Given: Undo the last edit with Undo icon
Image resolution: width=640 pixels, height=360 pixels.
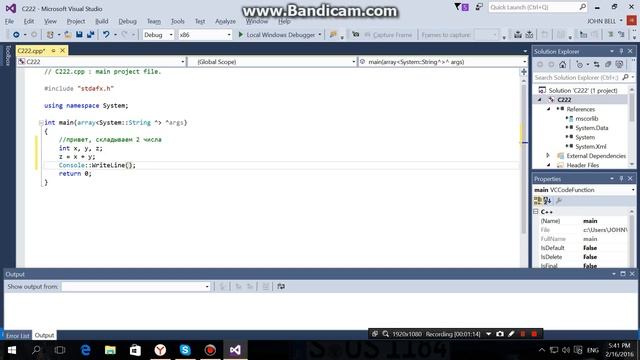Looking at the screenshot, I should pos(106,35).
